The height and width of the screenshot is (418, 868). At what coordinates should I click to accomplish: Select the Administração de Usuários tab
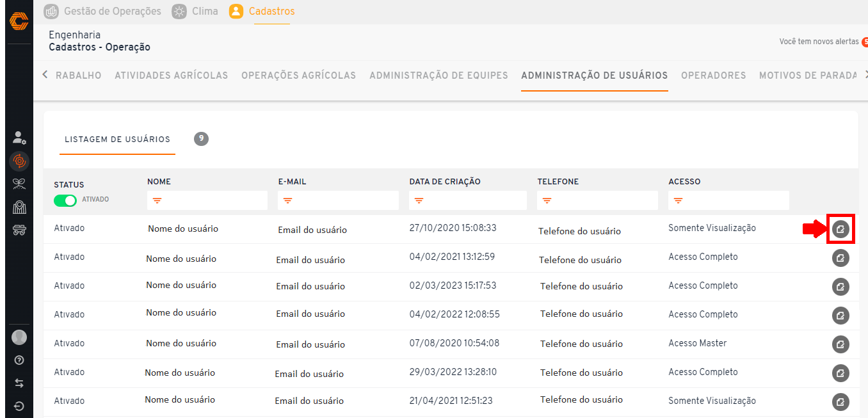click(595, 76)
